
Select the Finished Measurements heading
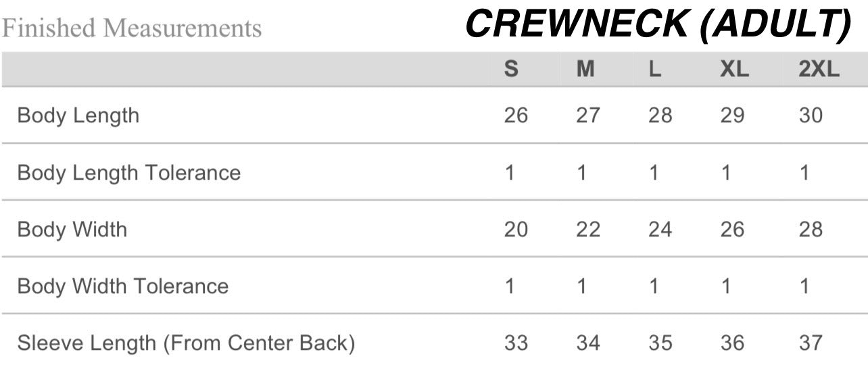131,28
